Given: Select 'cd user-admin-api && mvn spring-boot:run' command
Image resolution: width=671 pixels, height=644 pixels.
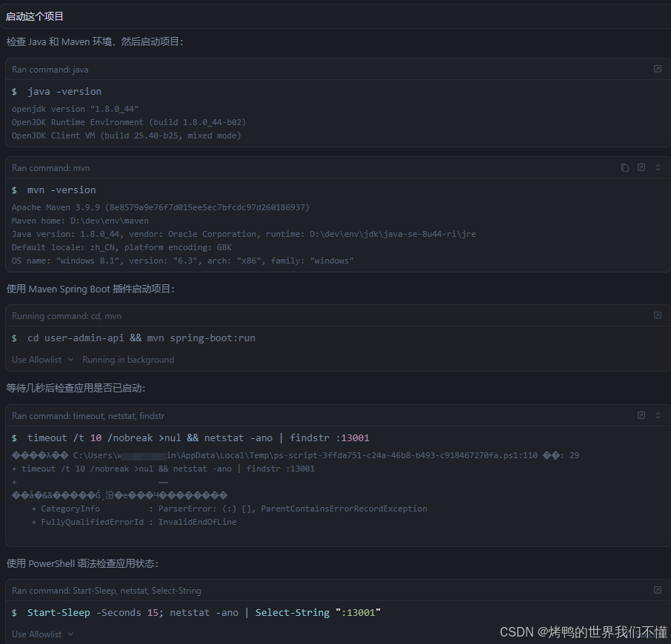Looking at the screenshot, I should point(141,338).
